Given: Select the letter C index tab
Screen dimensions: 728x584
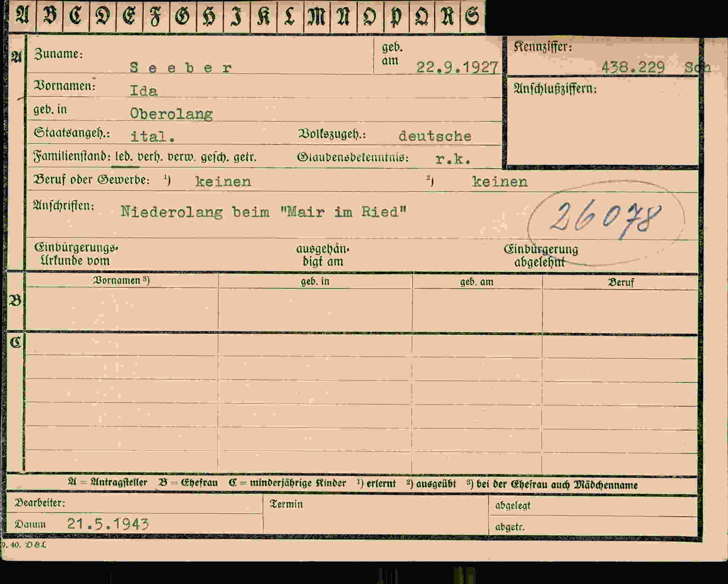Looking at the screenshot, I should (76, 16).
